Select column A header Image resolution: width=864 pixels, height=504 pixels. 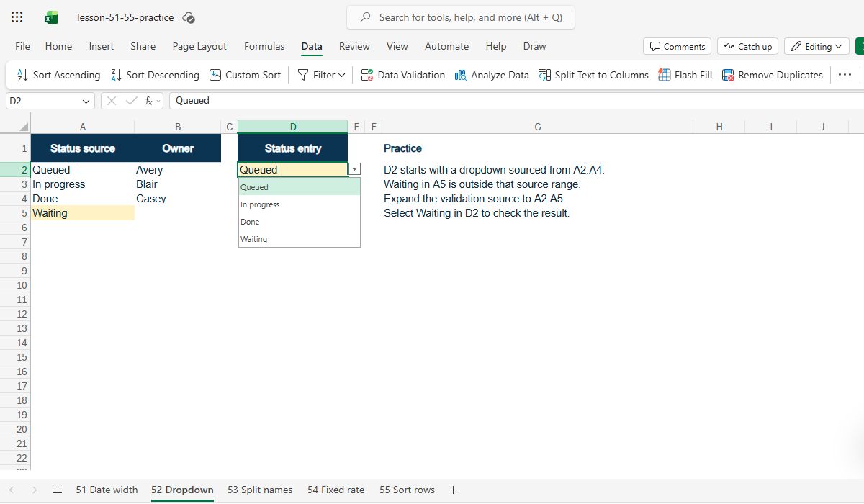[x=83, y=127]
